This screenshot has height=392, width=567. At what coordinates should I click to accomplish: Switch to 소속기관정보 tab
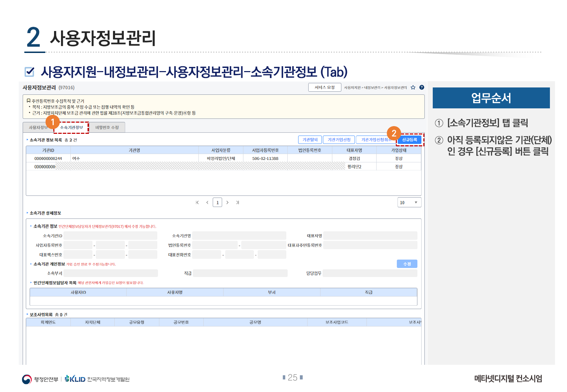coord(71,128)
